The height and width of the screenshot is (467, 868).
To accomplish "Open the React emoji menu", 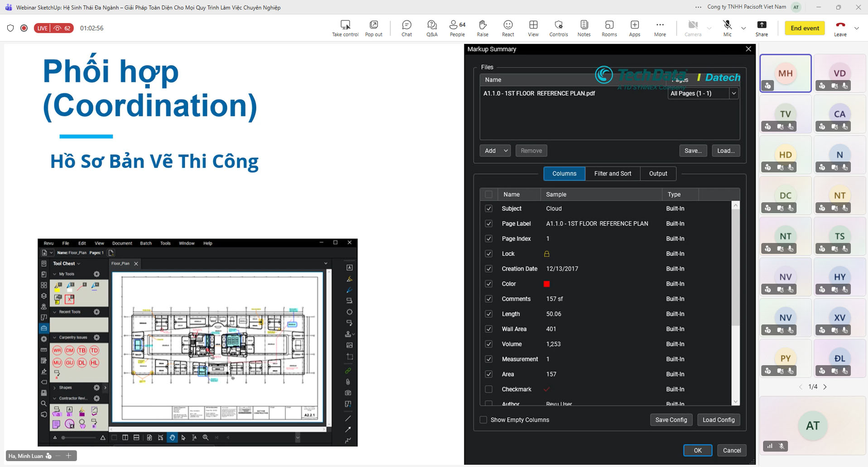I will [x=508, y=28].
